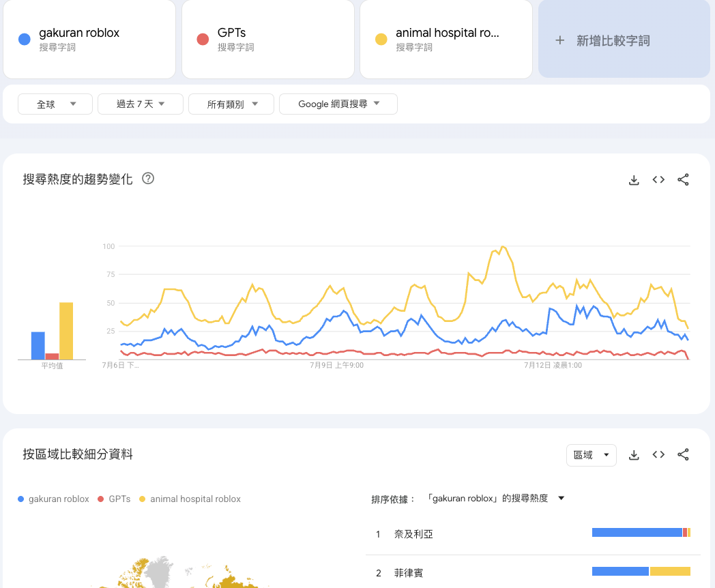Image resolution: width=715 pixels, height=588 pixels.
Task: Open the 全球 region dropdown
Action: pyautogui.click(x=55, y=104)
